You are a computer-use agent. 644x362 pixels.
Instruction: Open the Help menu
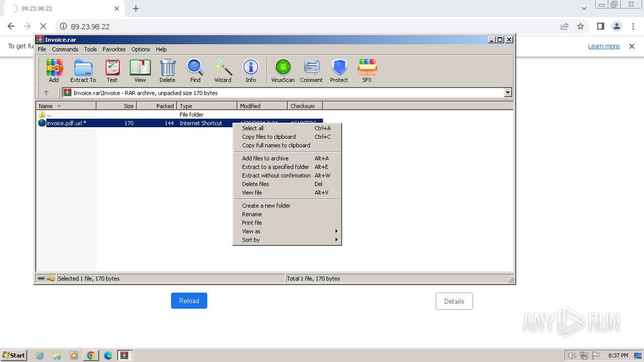click(162, 49)
